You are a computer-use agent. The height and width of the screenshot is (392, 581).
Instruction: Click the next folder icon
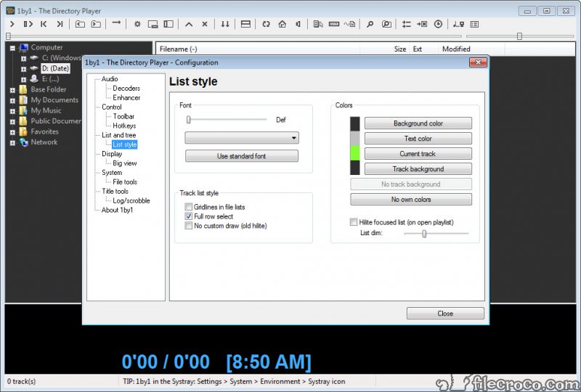[96, 24]
